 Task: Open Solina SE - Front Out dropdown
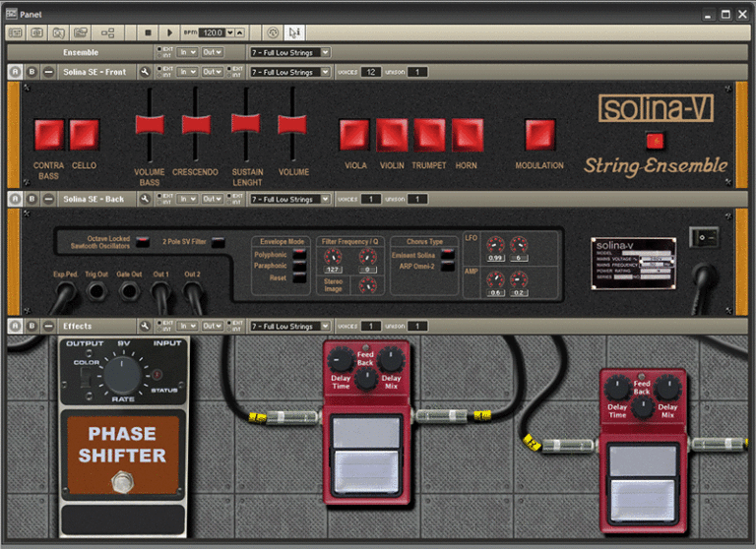click(213, 72)
